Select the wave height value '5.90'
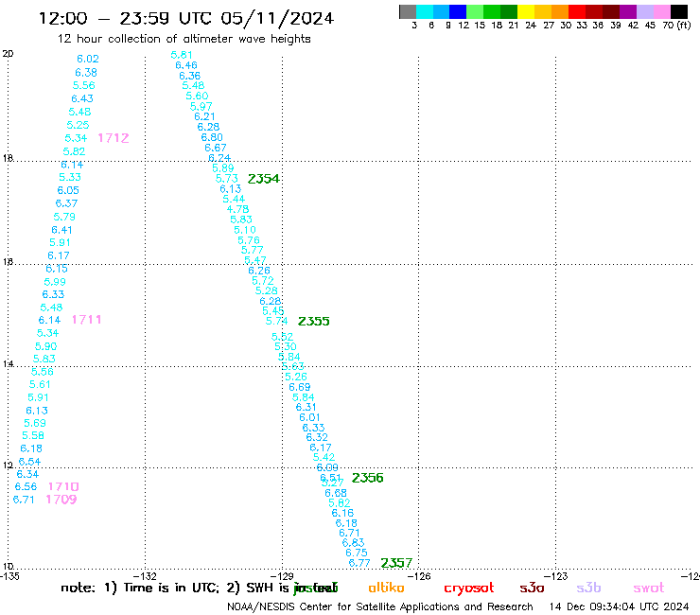 (x=46, y=346)
